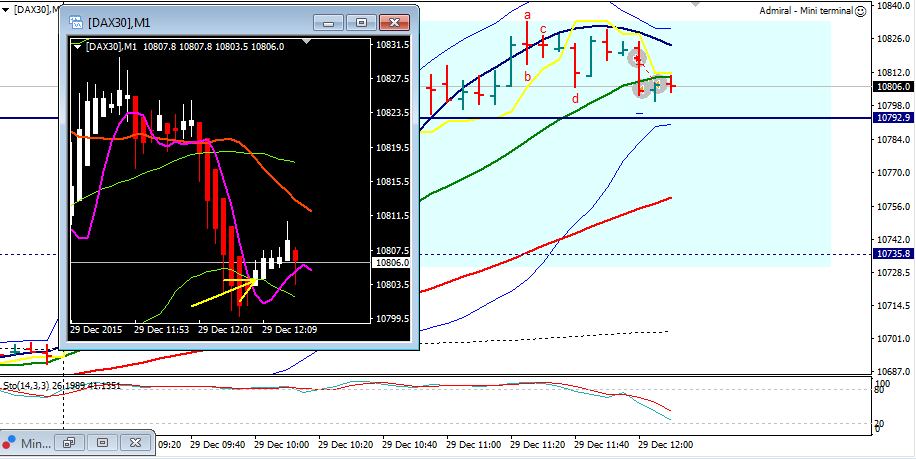Click the red-blue dots icon of the Min... window
Viewport: 916px width, 459px height.
[x=10, y=443]
